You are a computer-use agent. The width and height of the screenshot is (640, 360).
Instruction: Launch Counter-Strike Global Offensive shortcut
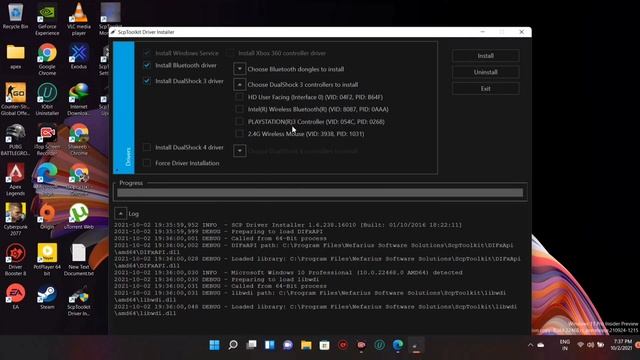tap(16, 99)
